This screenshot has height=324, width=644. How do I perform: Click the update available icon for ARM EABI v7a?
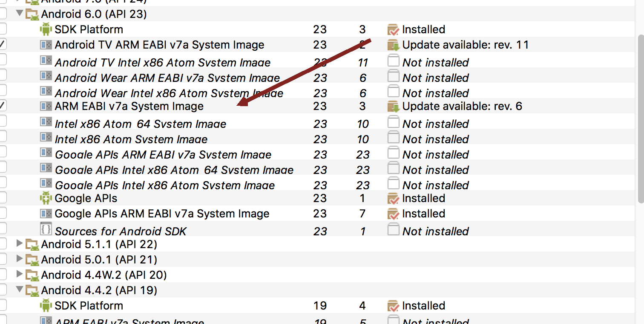(393, 106)
